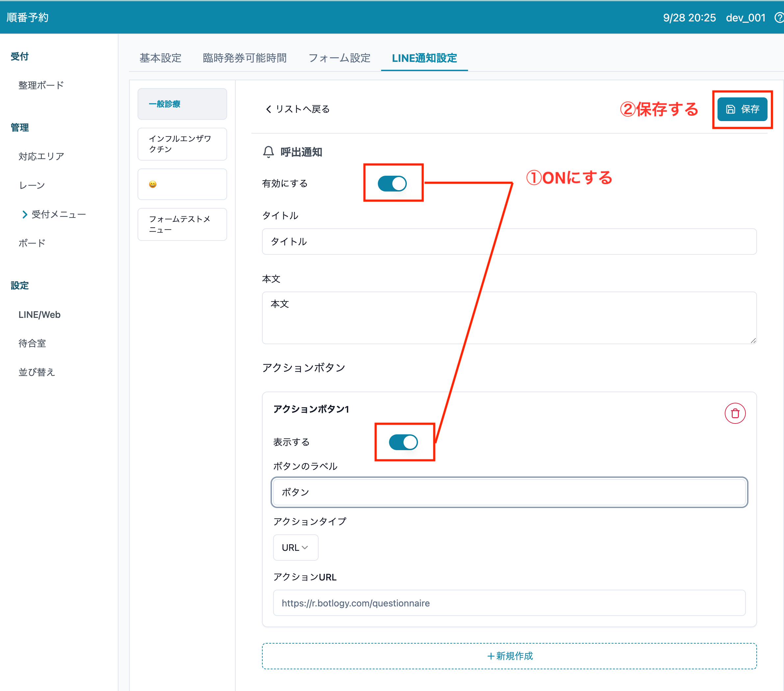The width and height of the screenshot is (784, 691).
Task: Click the help question mark icon
Action: coord(779,18)
